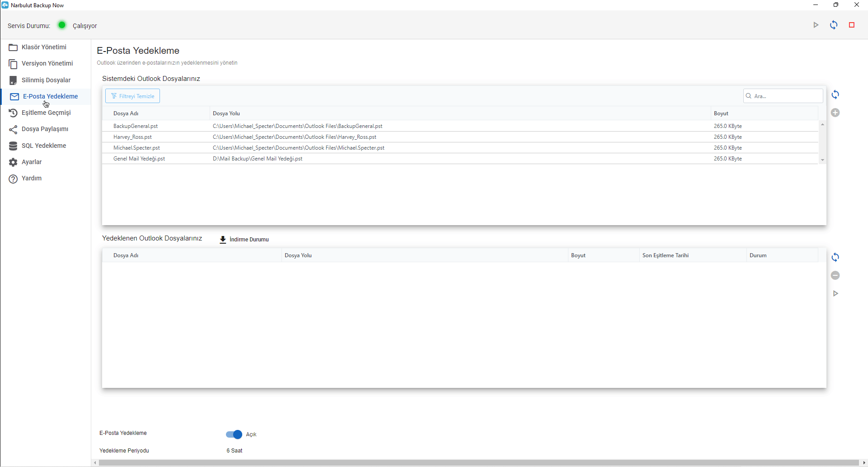Add selected Outlook file with plus icon

tap(835, 113)
